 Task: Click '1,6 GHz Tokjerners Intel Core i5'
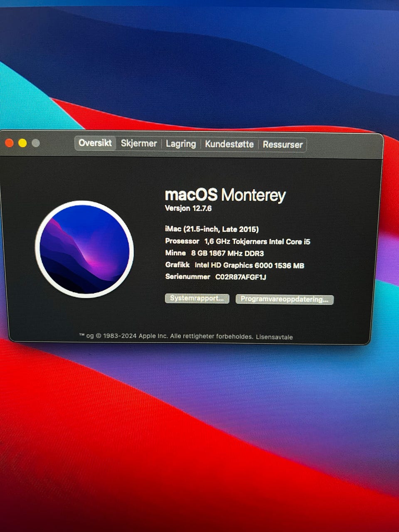click(x=257, y=241)
